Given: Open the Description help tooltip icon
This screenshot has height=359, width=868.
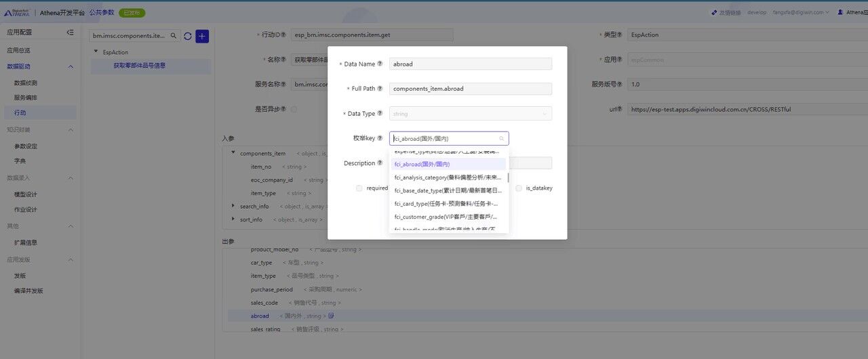Looking at the screenshot, I should 380,163.
